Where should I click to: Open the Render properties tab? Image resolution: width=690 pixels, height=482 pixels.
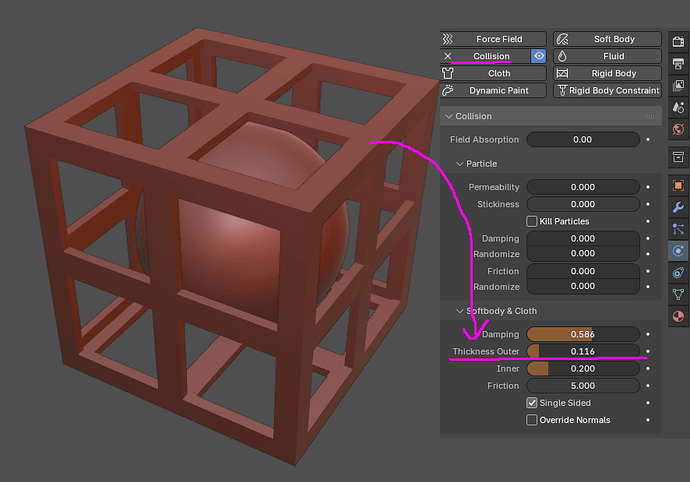click(678, 42)
